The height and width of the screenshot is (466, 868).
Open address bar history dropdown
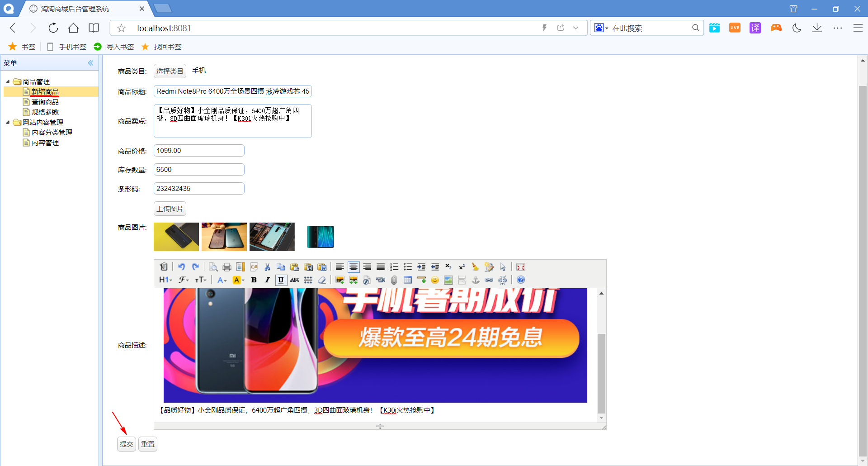coord(576,28)
